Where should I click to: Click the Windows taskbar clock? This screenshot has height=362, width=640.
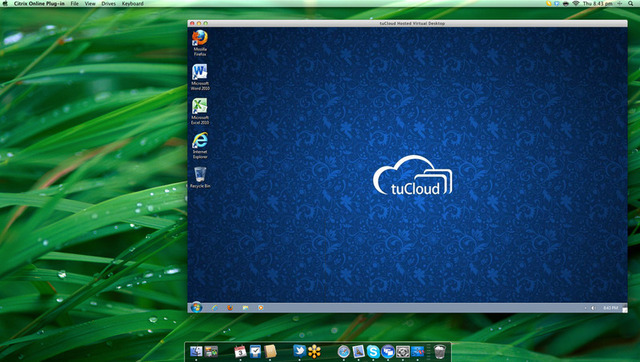tap(610, 308)
